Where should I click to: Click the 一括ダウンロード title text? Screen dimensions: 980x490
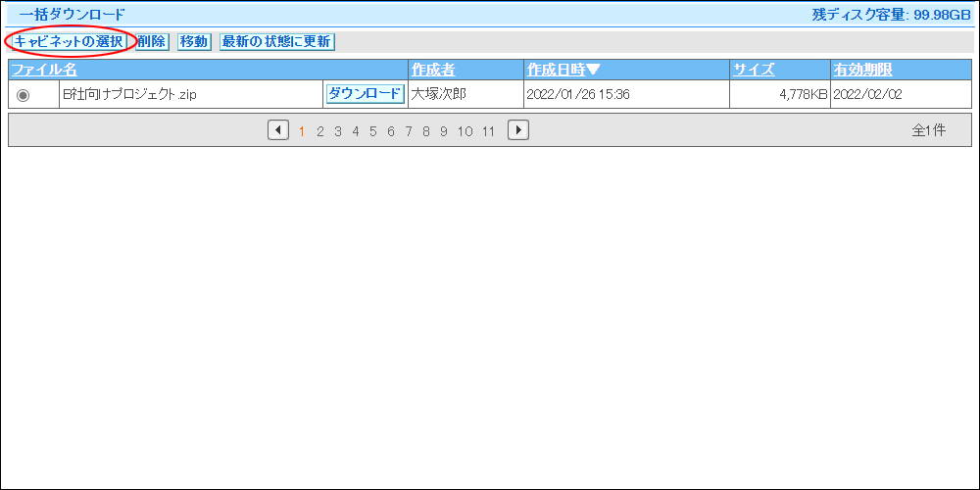pyautogui.click(x=72, y=15)
